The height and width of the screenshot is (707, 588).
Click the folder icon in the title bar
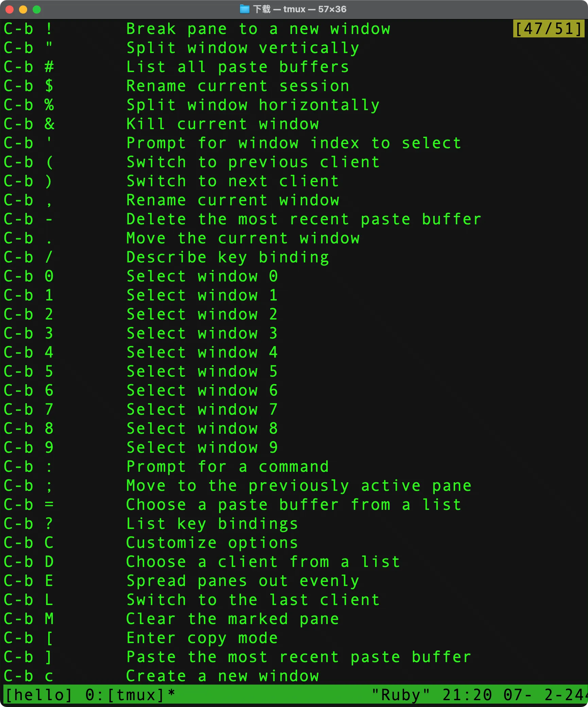coord(244,9)
